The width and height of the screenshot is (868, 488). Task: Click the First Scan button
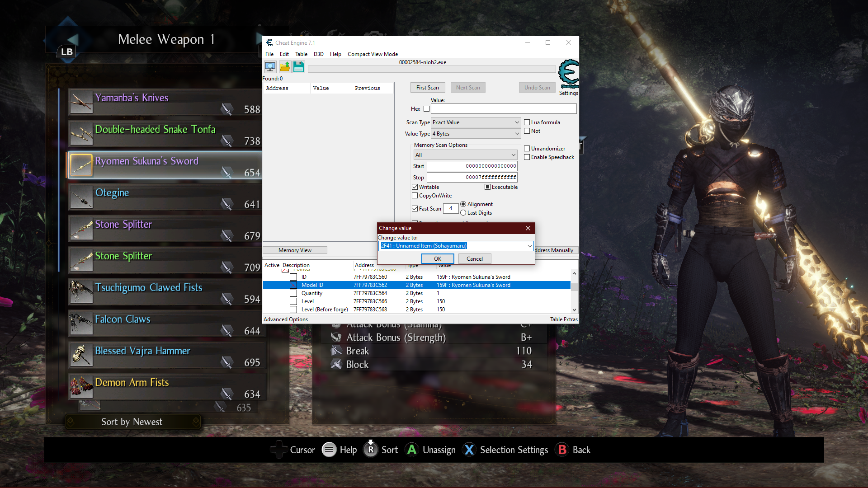(x=427, y=87)
